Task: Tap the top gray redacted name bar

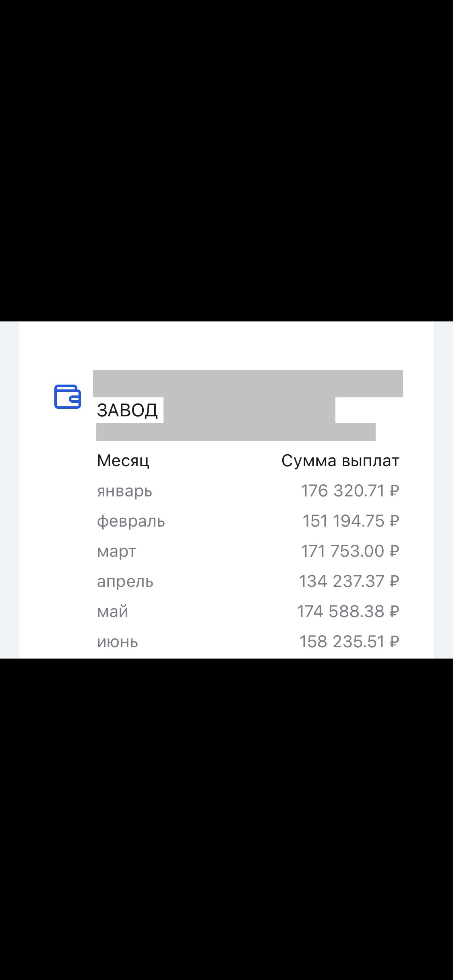Action: [x=248, y=383]
